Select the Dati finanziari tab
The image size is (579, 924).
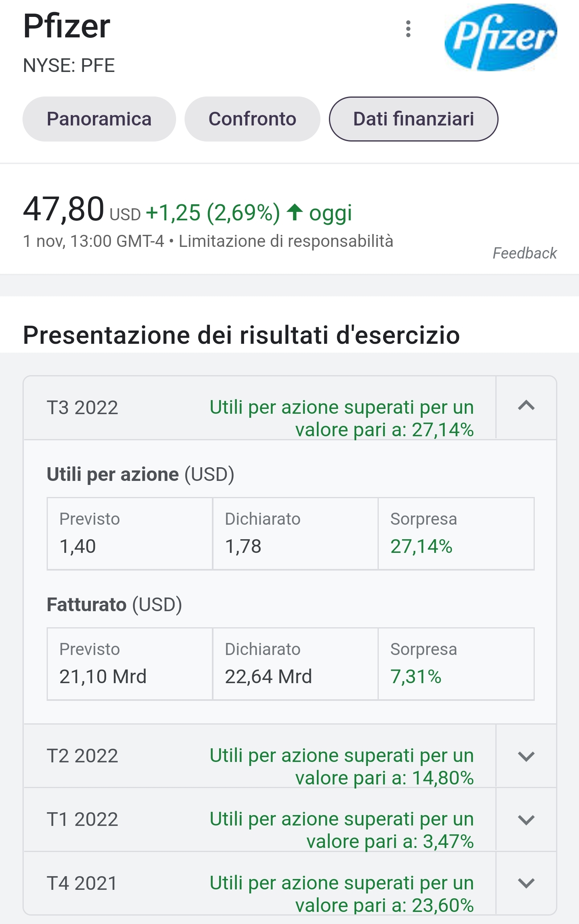tap(413, 119)
